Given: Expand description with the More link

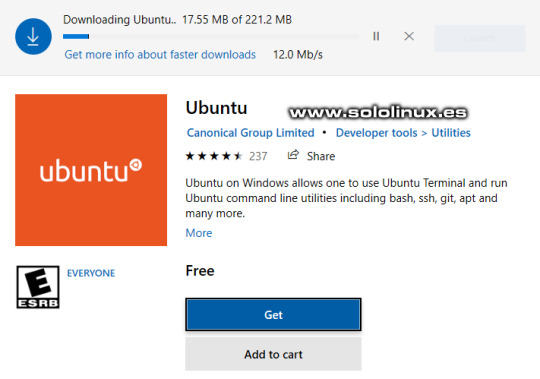Looking at the screenshot, I should point(199,233).
